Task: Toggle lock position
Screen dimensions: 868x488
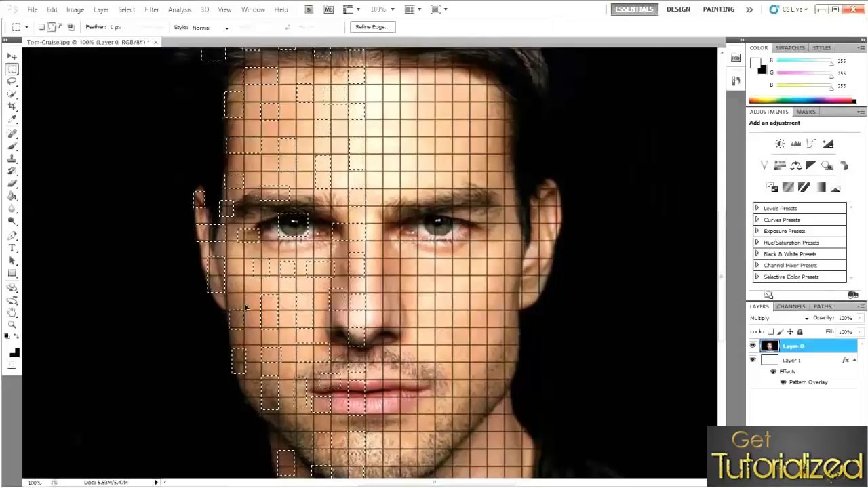Action: [790, 332]
